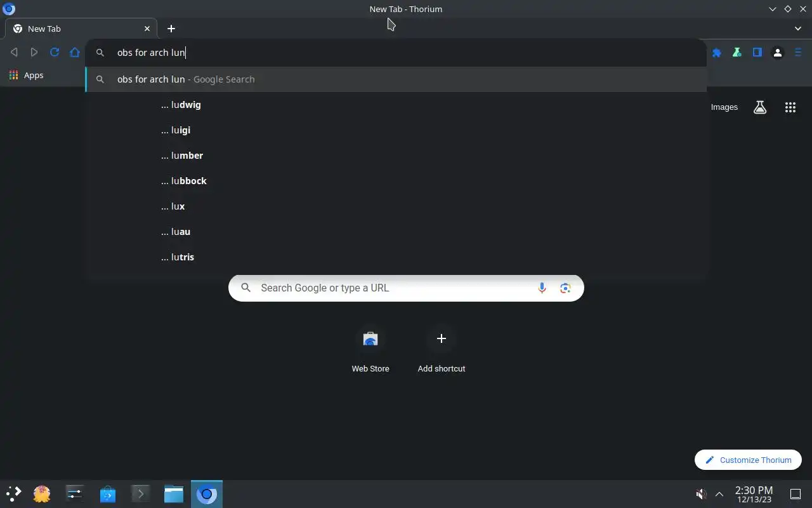Expand the hidden system tray icons arrow
This screenshot has height=508, width=812.
point(719,494)
